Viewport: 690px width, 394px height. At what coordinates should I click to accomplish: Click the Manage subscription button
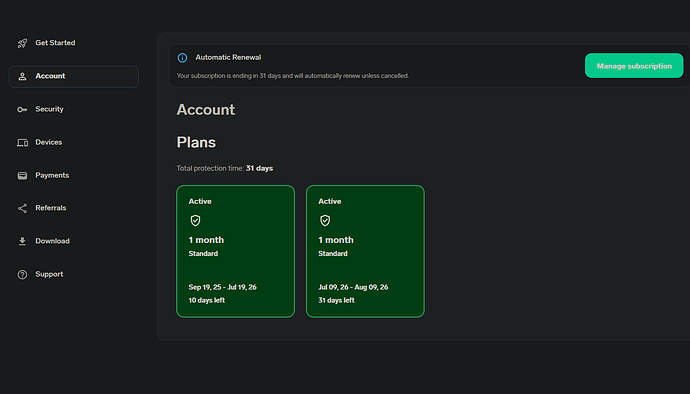tap(634, 66)
